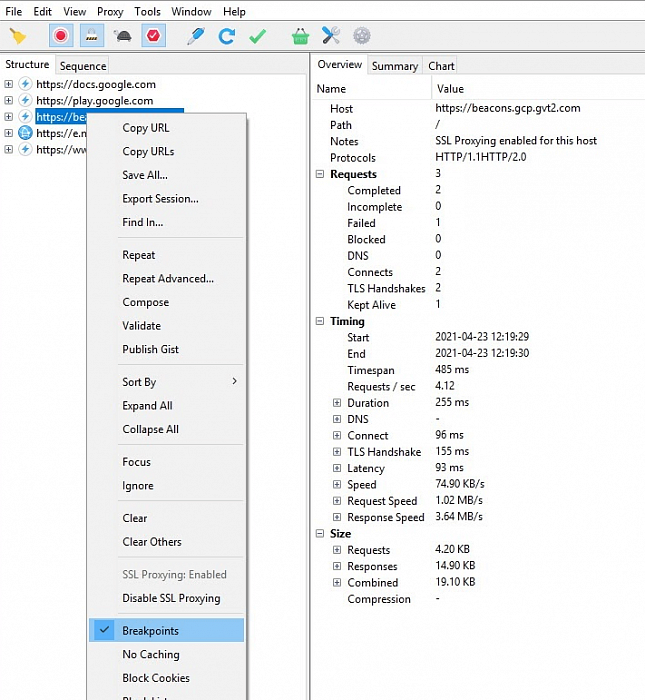Toggle Throttling turtle icon

tap(123, 36)
